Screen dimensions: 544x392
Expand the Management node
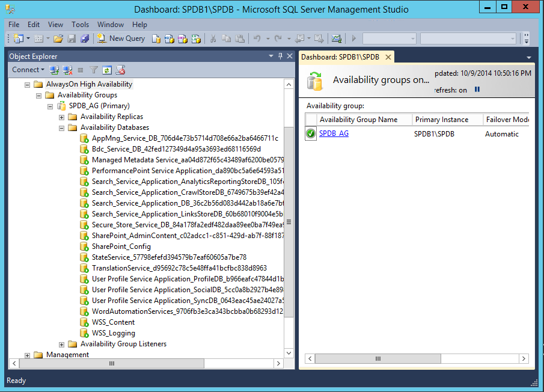(27, 355)
